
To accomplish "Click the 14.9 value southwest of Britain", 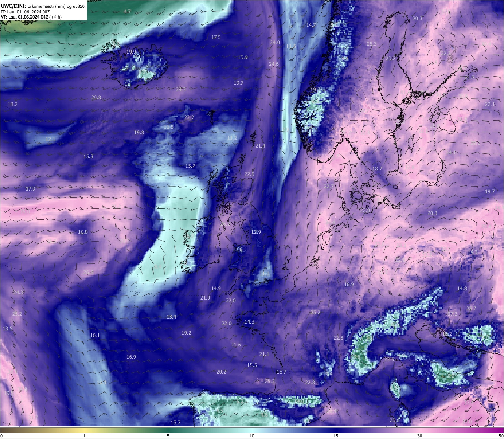I will tap(216, 289).
